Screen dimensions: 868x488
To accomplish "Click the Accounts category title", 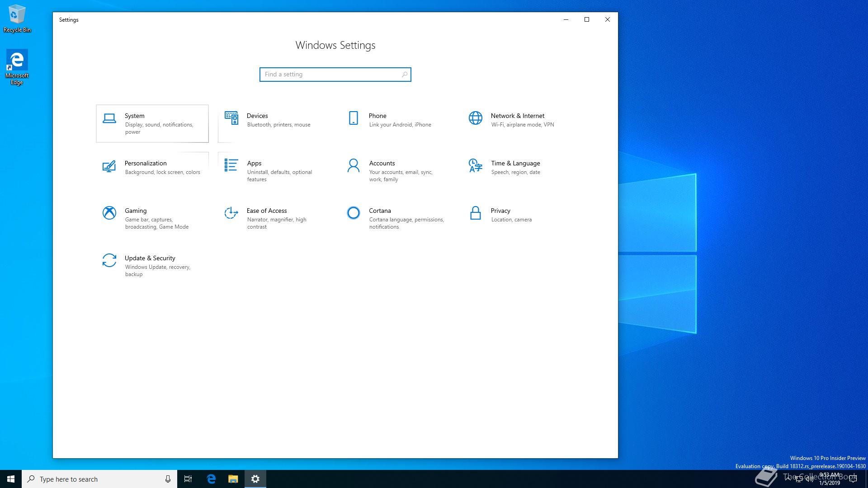I will 382,164.
